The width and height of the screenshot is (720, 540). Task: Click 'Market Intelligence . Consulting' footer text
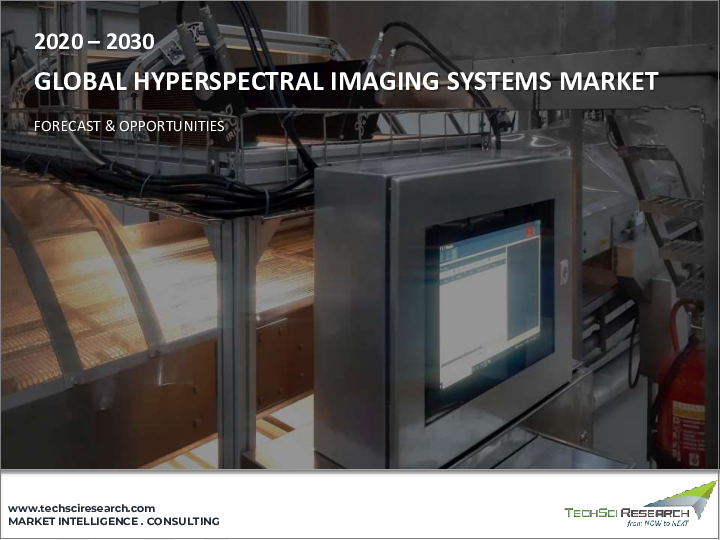(x=114, y=522)
